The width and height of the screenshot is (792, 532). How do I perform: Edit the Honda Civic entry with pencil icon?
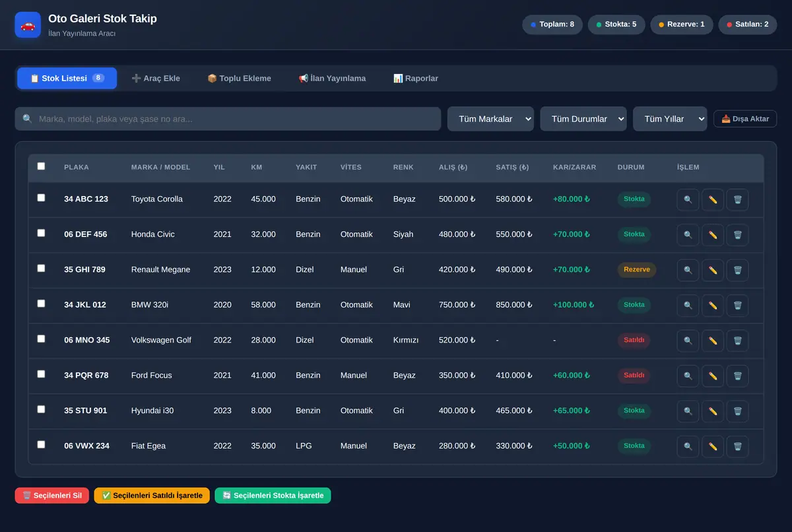[713, 234]
